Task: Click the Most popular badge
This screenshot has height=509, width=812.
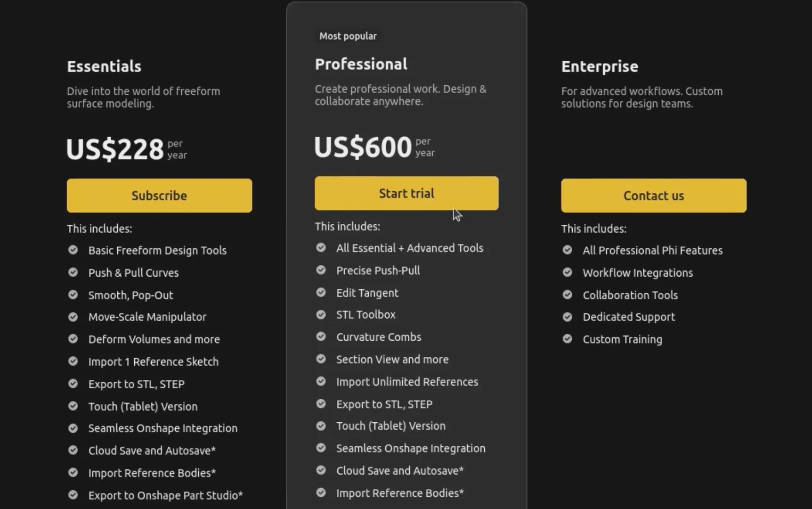Action: (348, 36)
